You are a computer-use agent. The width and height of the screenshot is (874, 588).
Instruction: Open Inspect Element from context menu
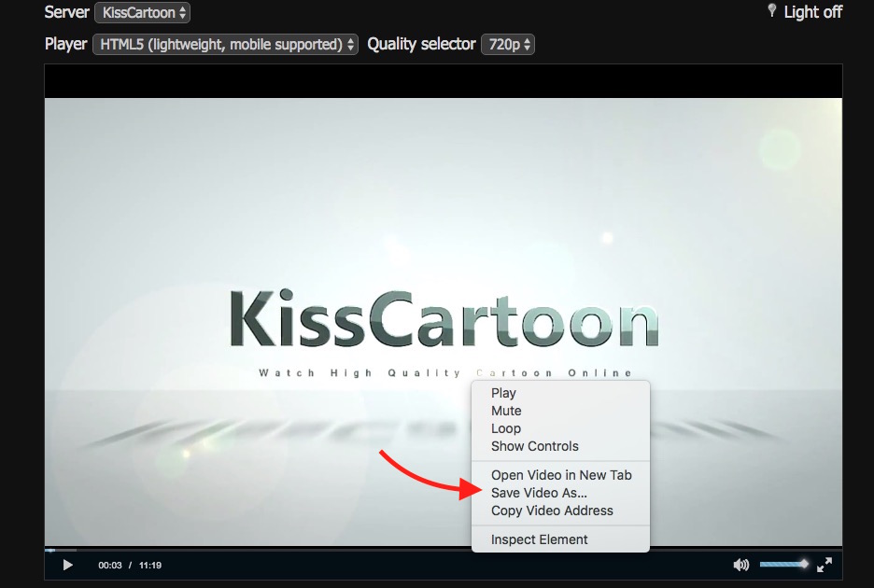539,539
